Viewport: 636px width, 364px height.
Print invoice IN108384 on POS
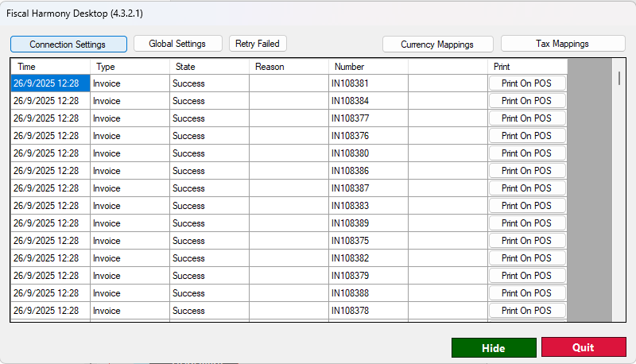pos(527,100)
